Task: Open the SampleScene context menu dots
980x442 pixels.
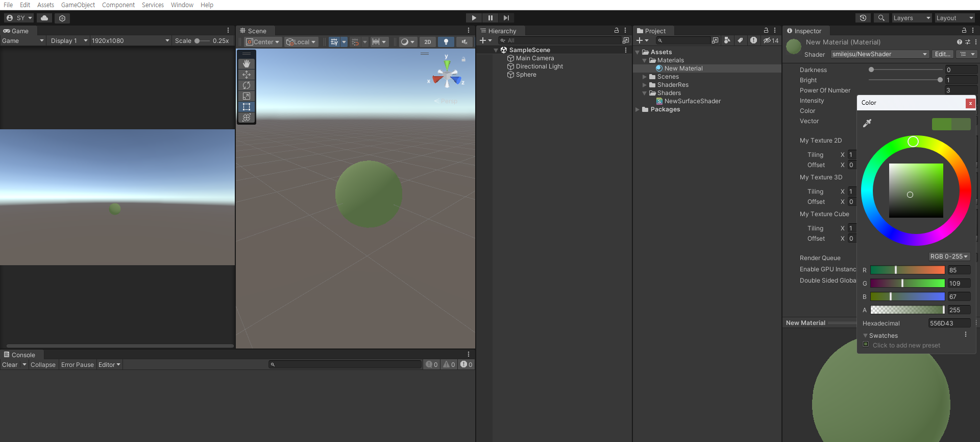Action: click(626, 50)
